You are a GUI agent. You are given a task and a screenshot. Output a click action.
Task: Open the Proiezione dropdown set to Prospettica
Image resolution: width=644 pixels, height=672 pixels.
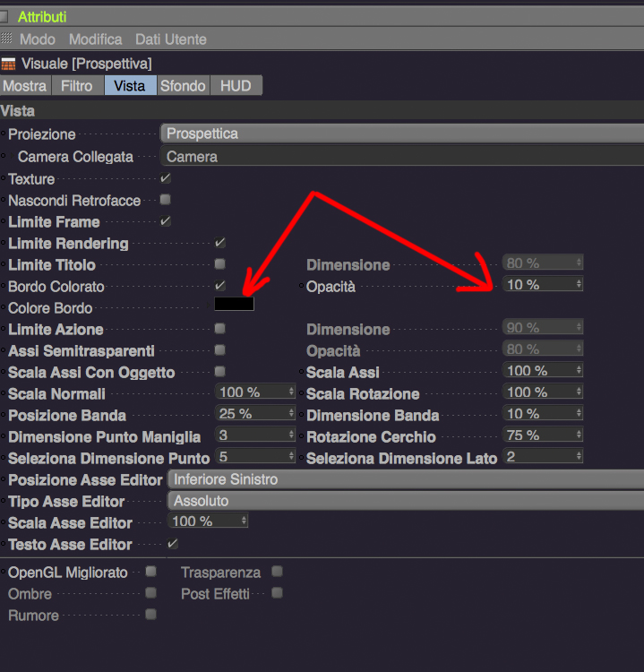point(402,134)
